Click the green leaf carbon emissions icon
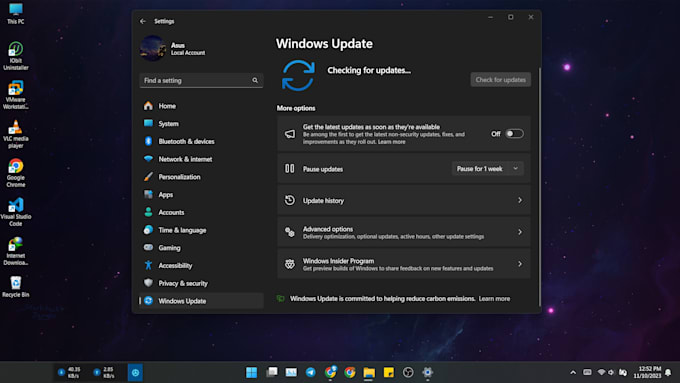 point(281,298)
